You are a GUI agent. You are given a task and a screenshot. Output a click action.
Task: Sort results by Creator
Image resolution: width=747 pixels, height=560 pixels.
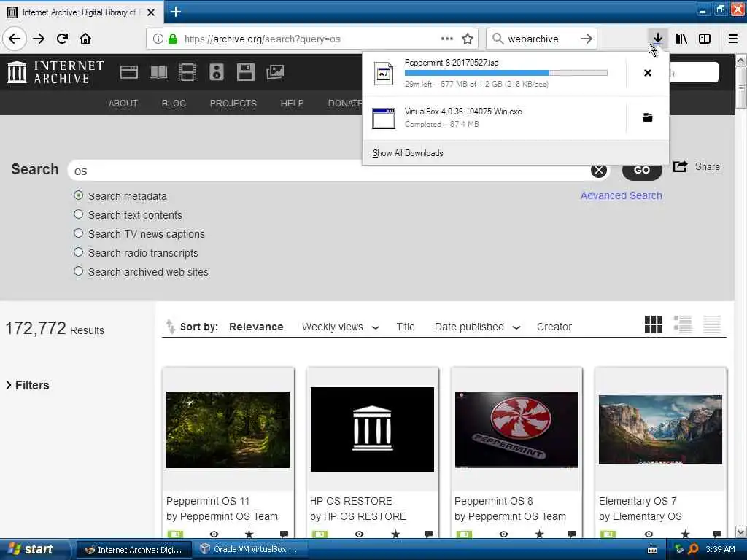554,327
